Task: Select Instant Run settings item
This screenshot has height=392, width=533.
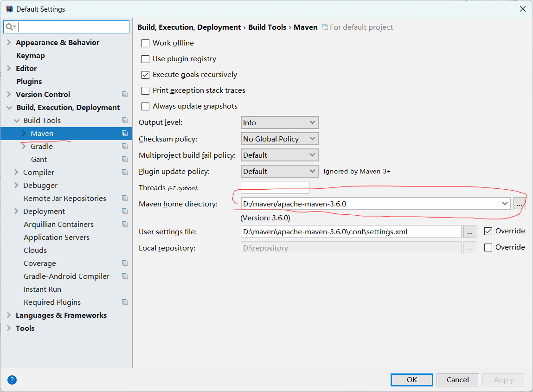Action: [x=43, y=289]
